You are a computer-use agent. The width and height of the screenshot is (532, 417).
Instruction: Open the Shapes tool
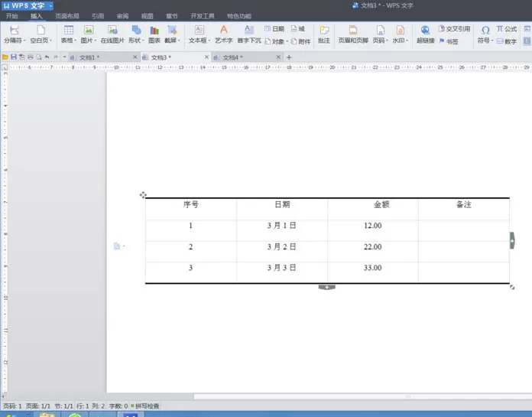pyautogui.click(x=136, y=34)
